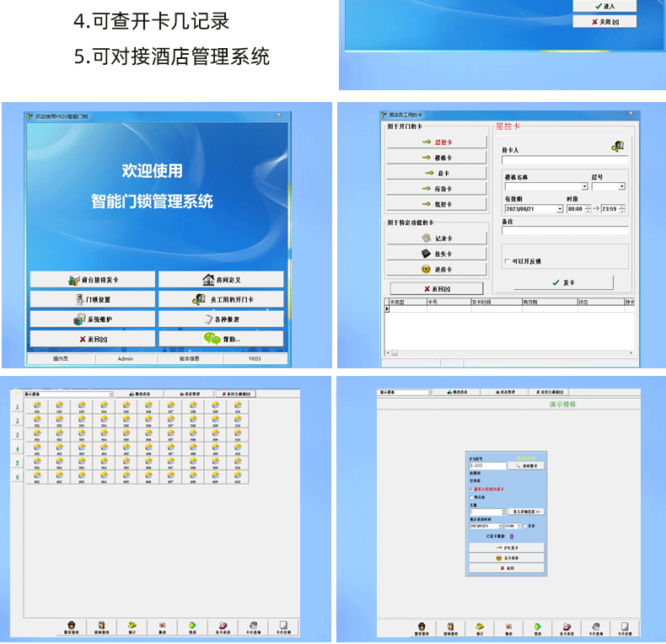Open the checkout date dropdown in the check-in dialog

(499, 526)
